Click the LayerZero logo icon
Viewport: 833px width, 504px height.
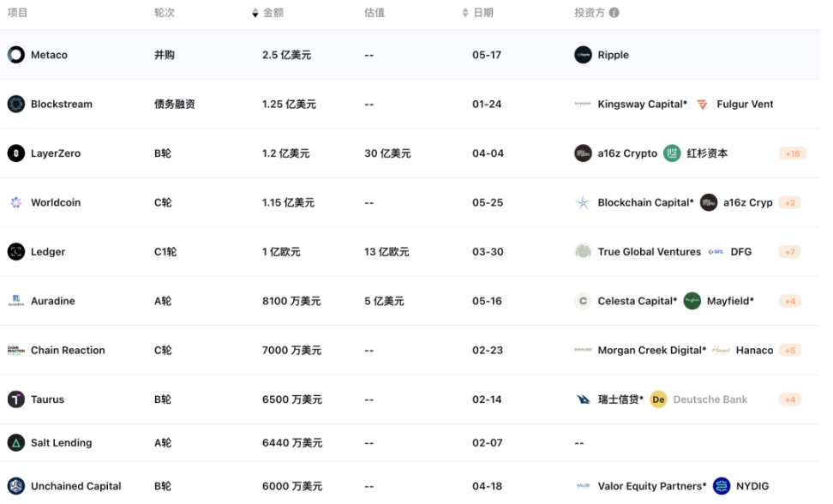[16, 153]
